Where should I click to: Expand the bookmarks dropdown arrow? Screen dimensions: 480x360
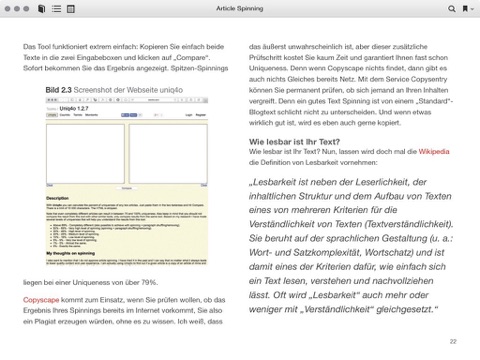472,9
